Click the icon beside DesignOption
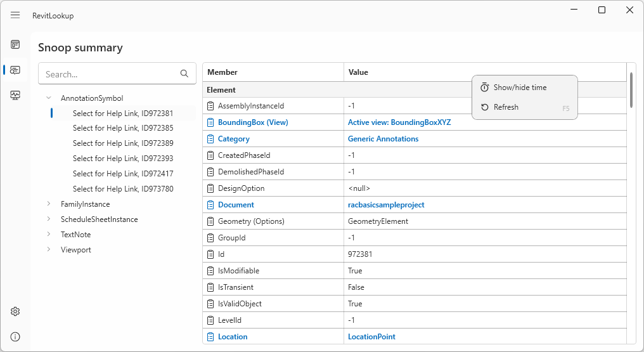This screenshot has width=644, height=352. pos(210,188)
